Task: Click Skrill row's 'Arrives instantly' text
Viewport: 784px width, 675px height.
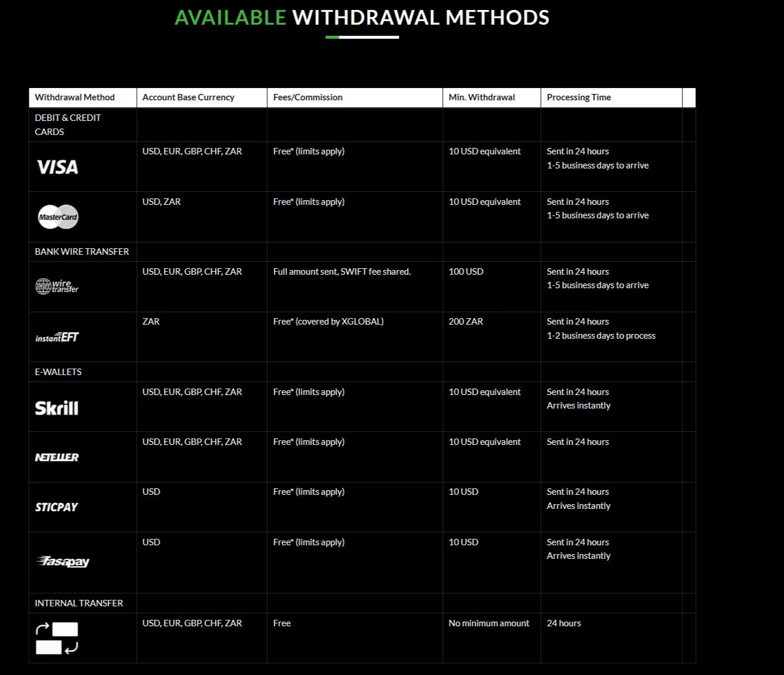Action: pos(578,405)
